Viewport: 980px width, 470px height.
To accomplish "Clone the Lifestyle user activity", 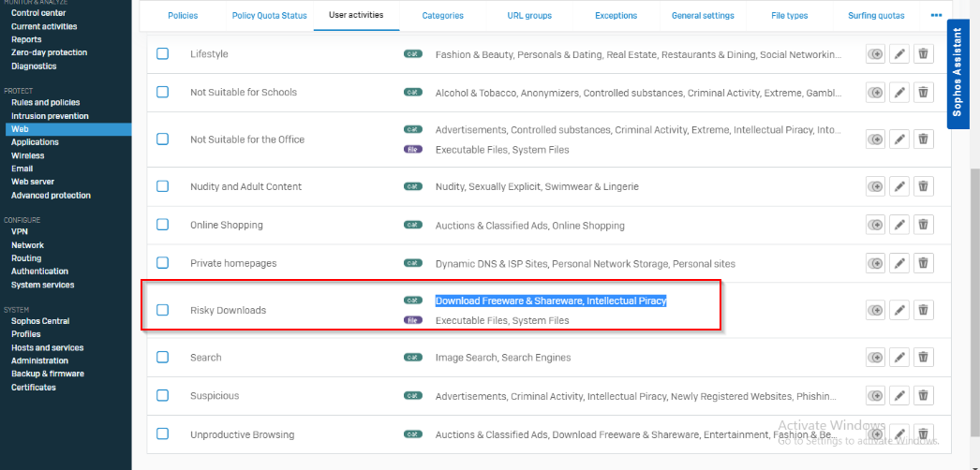I will 876,54.
